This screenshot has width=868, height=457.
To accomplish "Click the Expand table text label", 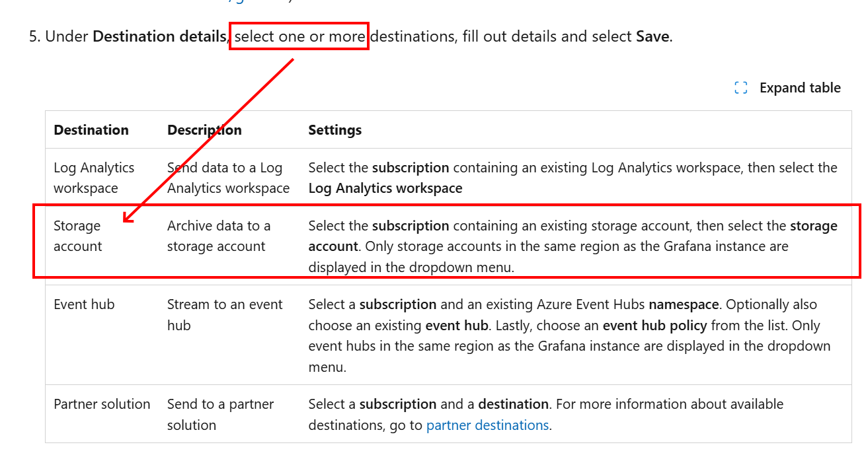I will click(800, 88).
